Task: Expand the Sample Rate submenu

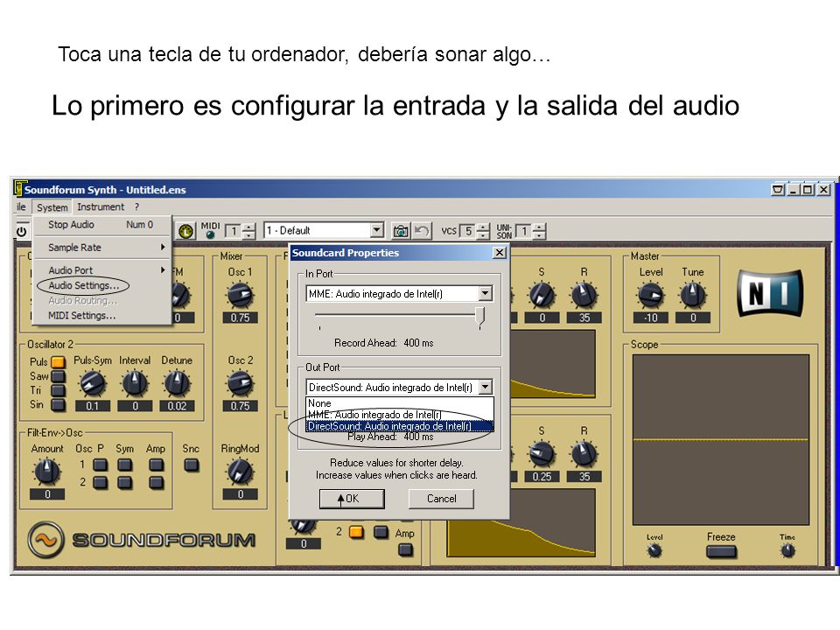Action: pyautogui.click(x=103, y=247)
